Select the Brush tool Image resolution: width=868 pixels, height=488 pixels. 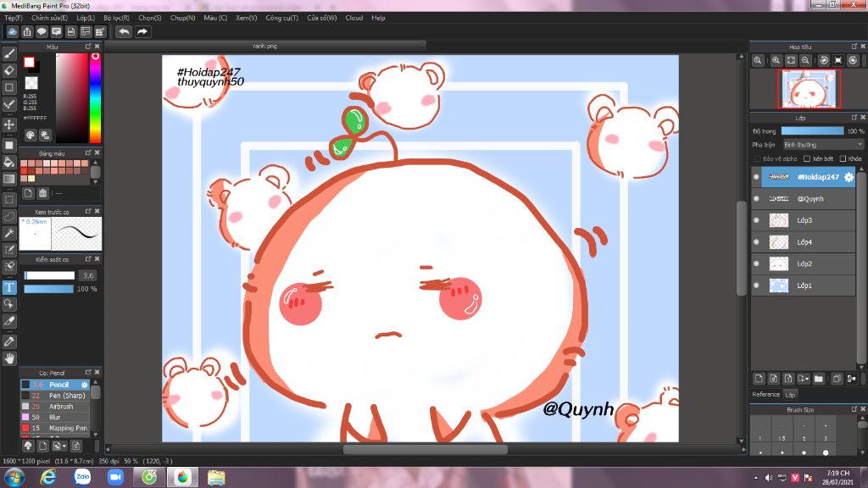[x=8, y=53]
